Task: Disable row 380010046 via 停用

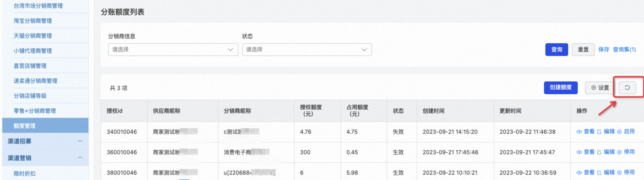Action: [626, 173]
